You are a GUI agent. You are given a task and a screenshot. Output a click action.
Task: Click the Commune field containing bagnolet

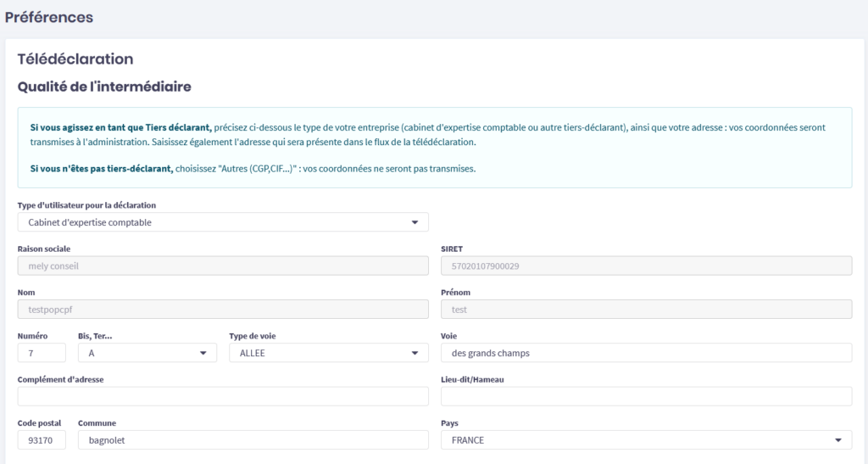253,440
